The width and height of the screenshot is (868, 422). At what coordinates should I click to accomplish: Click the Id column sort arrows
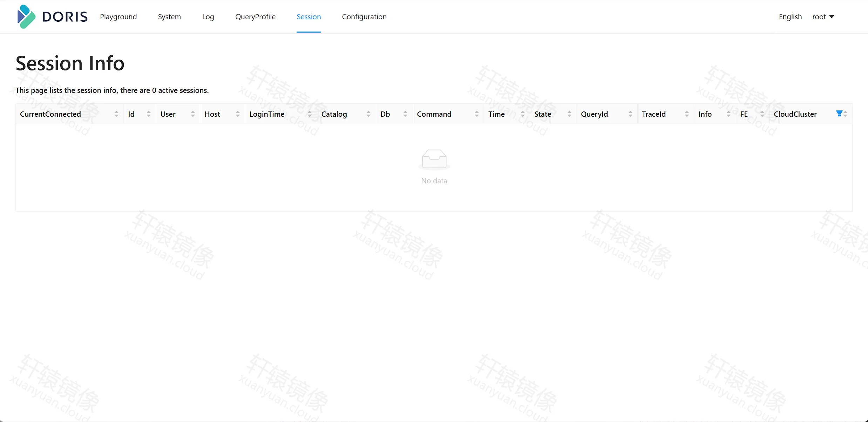[149, 114]
